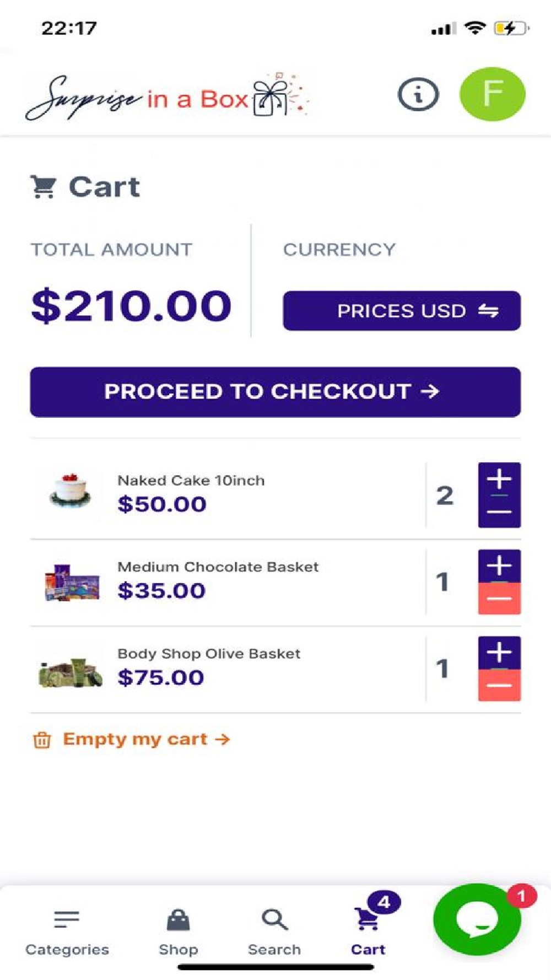Viewport: 551px width, 980px height.
Task: Open the green F profile avatar
Action: coord(492,94)
